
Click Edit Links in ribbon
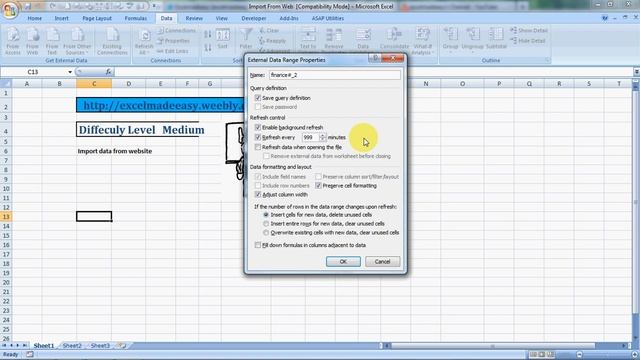coord(173,51)
